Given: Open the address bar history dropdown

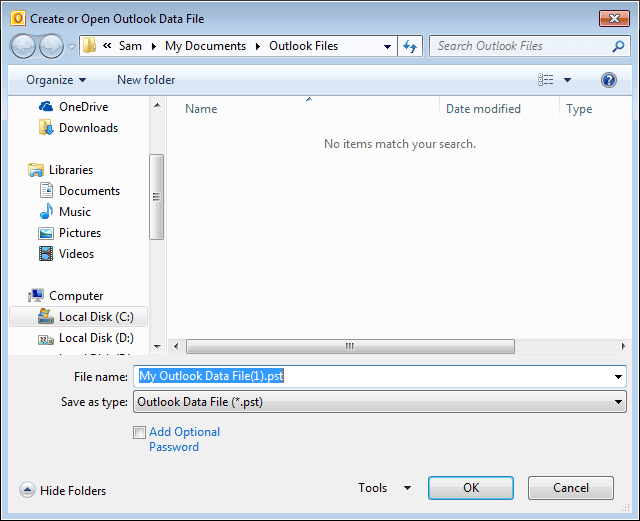Looking at the screenshot, I should pos(387,47).
